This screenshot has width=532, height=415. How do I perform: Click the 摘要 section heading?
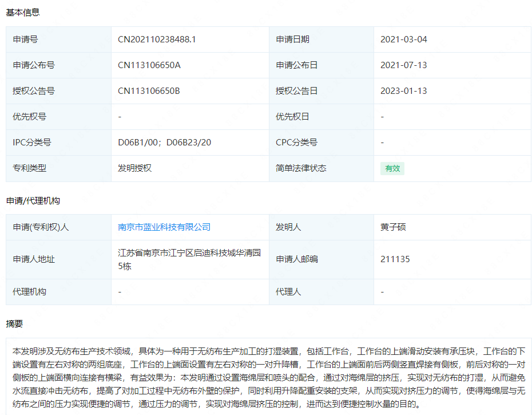14,324
